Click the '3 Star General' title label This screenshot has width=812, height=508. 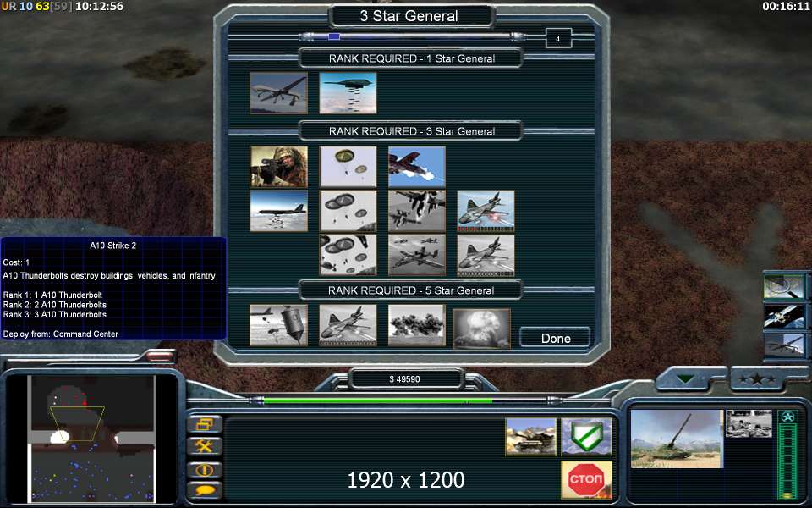click(x=409, y=16)
